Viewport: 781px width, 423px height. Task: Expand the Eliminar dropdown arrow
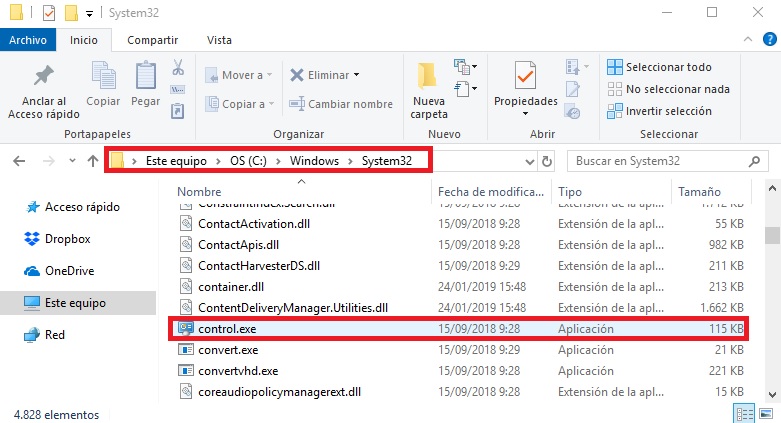point(354,75)
